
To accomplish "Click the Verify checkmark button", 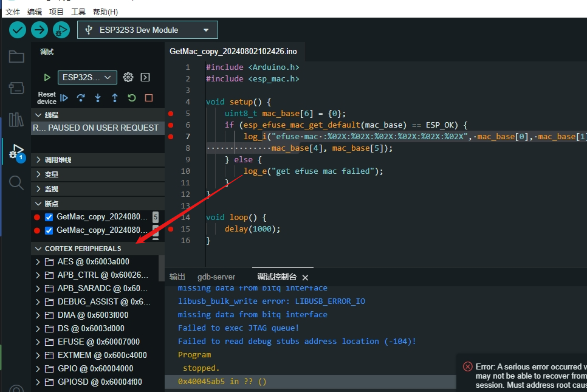I will [x=17, y=30].
